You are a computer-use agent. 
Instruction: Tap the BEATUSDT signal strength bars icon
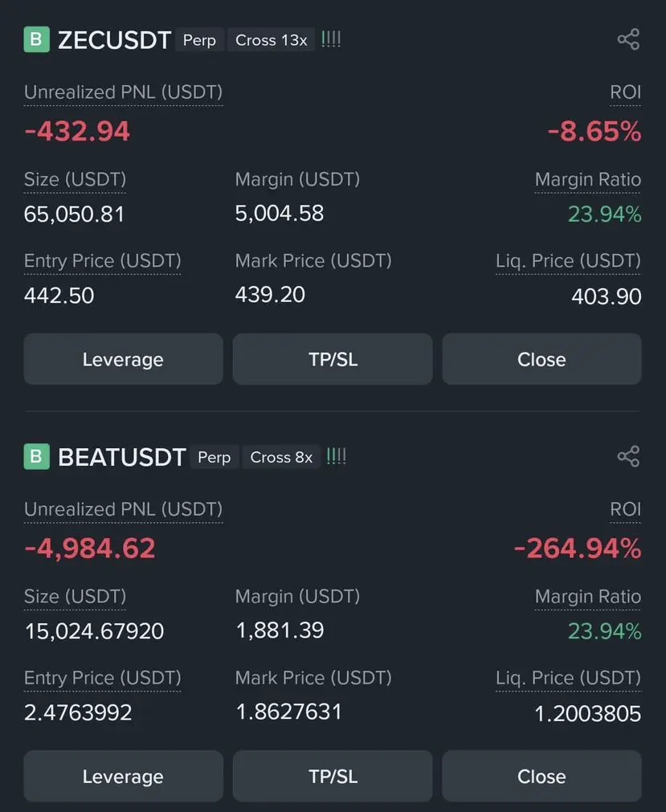point(337,457)
